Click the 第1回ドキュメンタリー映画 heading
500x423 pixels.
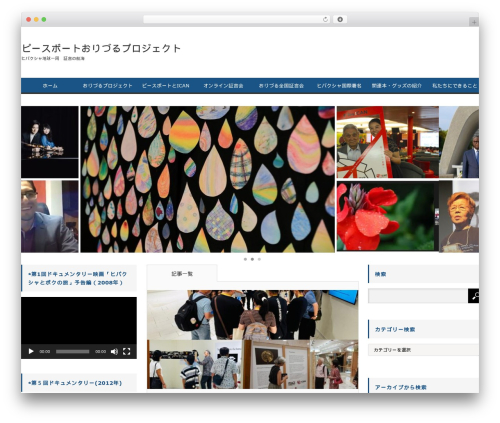click(x=78, y=278)
